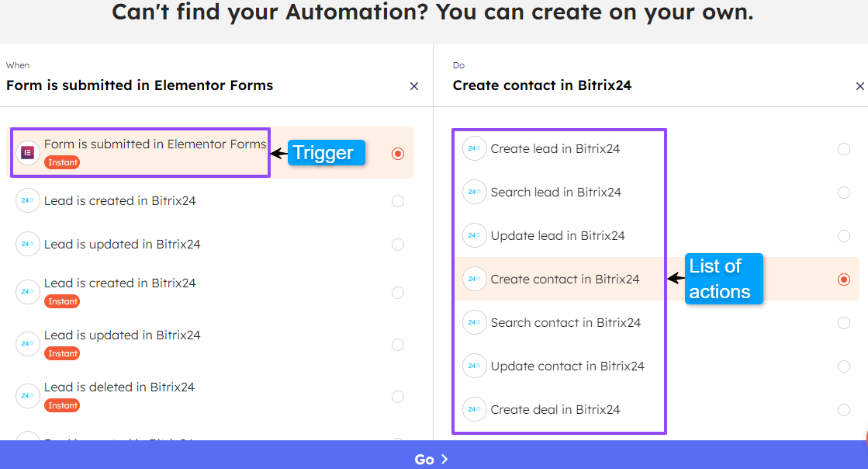Click the Bitrix24 icon next to "Search contact"
The width and height of the screenshot is (868, 469).
pos(474,322)
